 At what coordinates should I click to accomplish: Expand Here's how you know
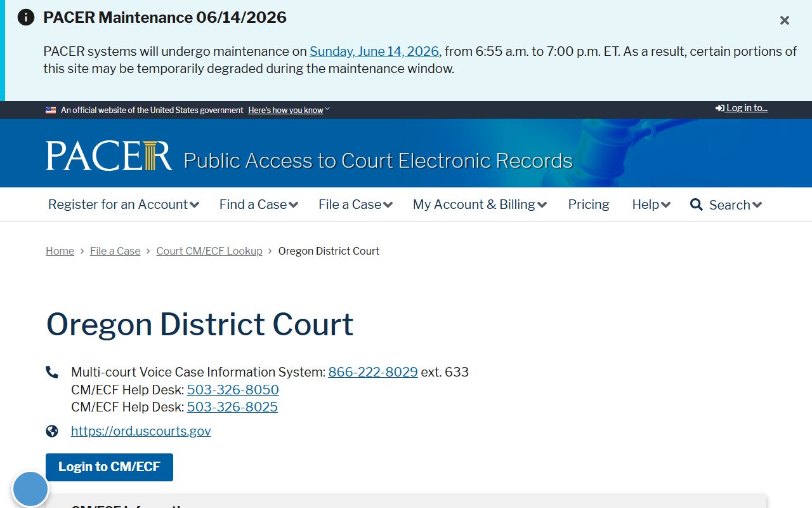[289, 110]
